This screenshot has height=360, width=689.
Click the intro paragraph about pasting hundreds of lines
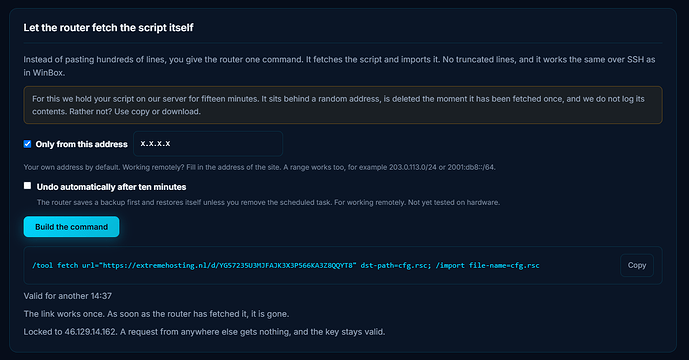click(x=339, y=66)
